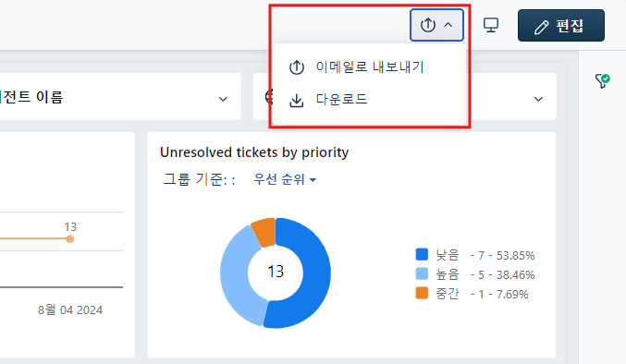This screenshot has height=364, width=626.
Task: Click the light blue donut chart segment
Action: click(238, 275)
